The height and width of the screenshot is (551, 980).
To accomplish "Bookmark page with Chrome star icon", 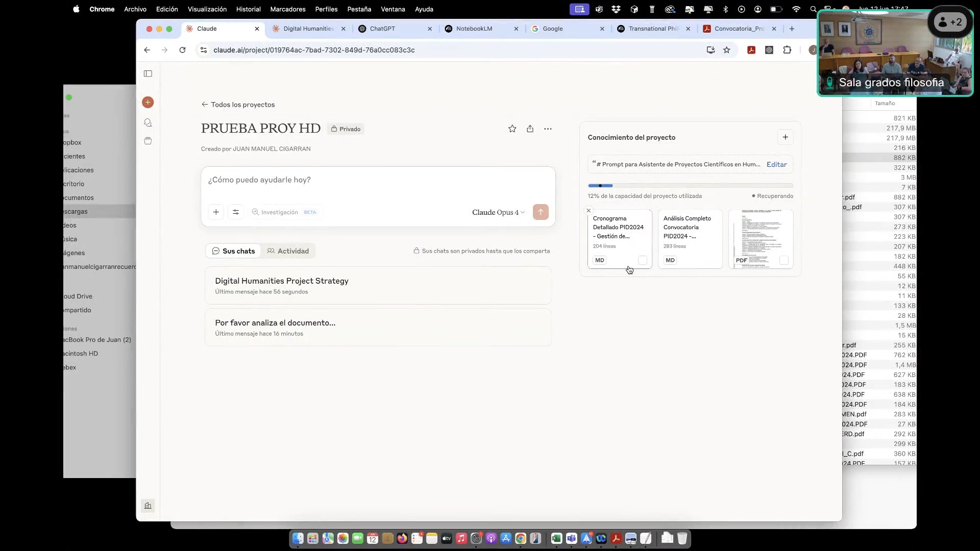I will tap(727, 50).
